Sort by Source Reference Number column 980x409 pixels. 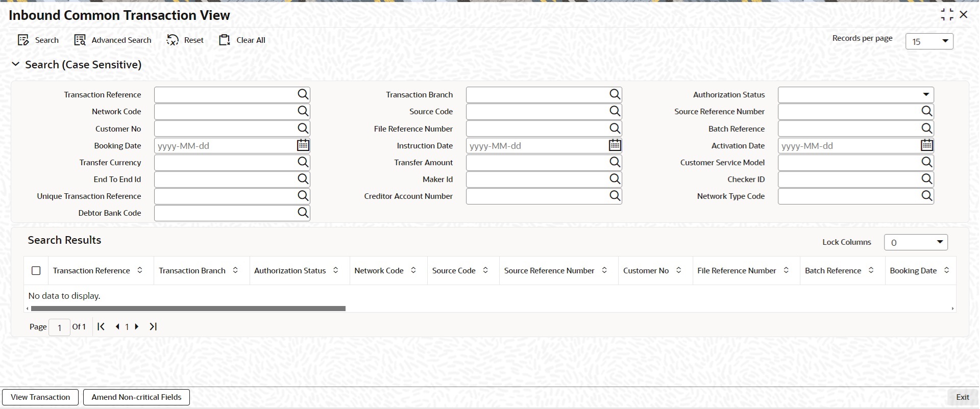pos(604,270)
